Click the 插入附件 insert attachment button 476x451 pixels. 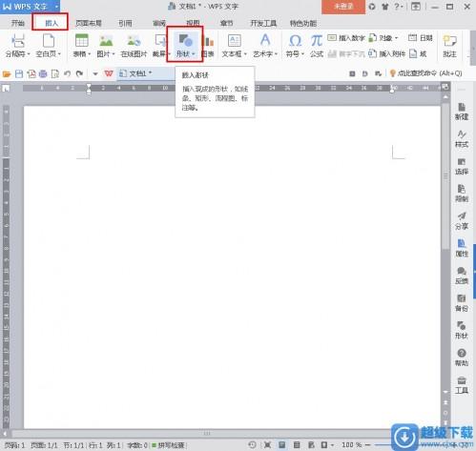click(x=386, y=53)
